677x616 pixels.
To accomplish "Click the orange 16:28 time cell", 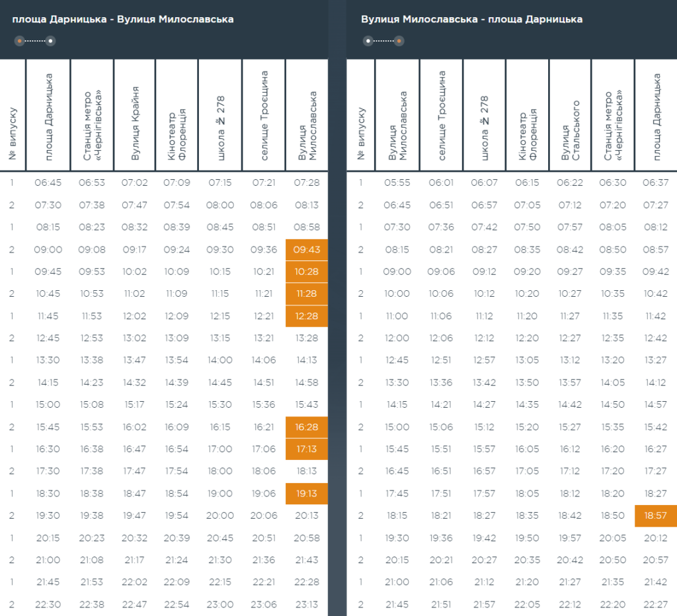I will tap(307, 427).
